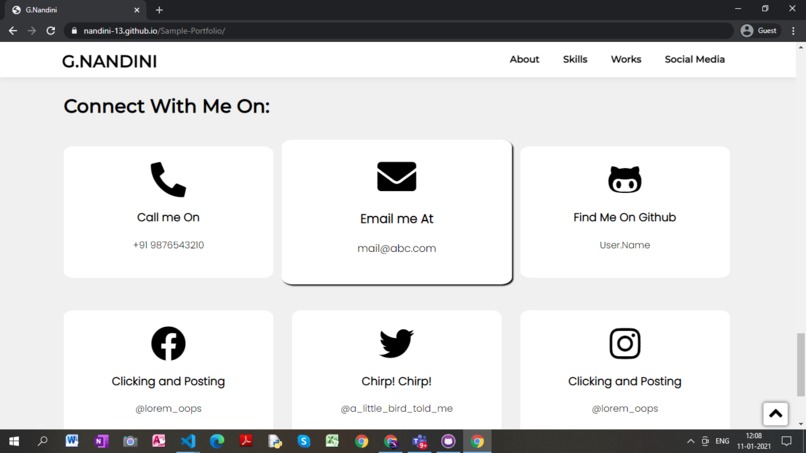Open Microsoft Word from the taskbar
This screenshot has height=453, width=806.
pyautogui.click(x=72, y=441)
